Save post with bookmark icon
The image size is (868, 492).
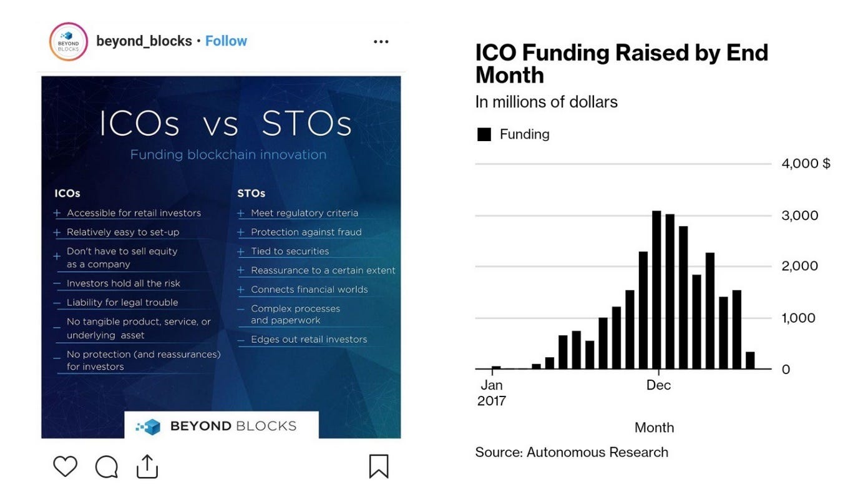coord(379,466)
